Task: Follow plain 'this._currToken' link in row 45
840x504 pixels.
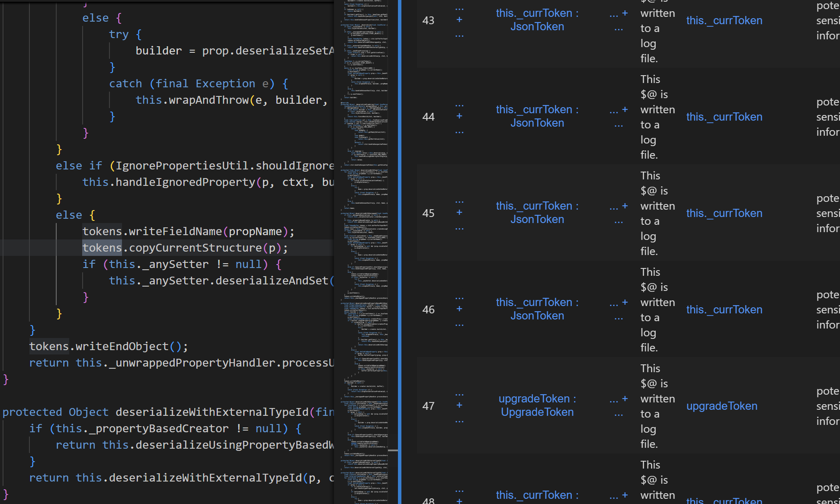Action: pos(724,214)
